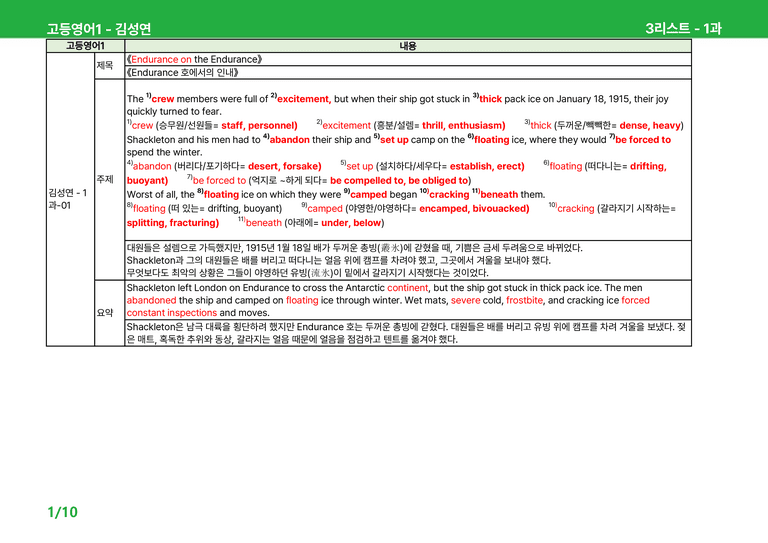768x543 pixels.
Task: Click the red title text Endurance on
Action: (161, 59)
